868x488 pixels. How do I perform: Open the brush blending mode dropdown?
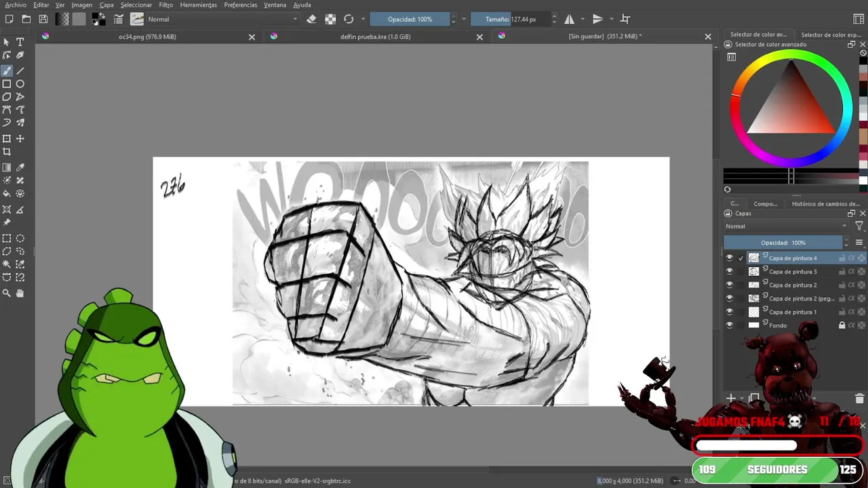222,19
